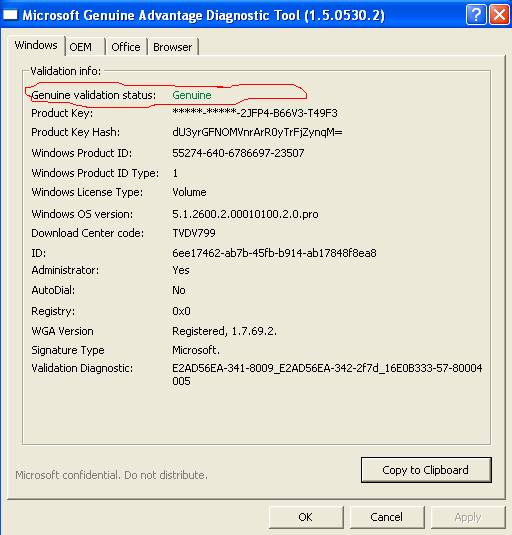Click the green Genuine status text
The width and height of the screenshot is (512, 535).
point(192,95)
